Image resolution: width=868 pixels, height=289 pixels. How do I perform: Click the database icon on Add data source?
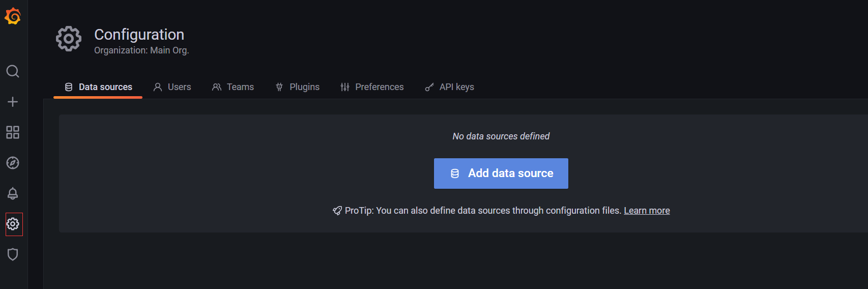coord(455,174)
